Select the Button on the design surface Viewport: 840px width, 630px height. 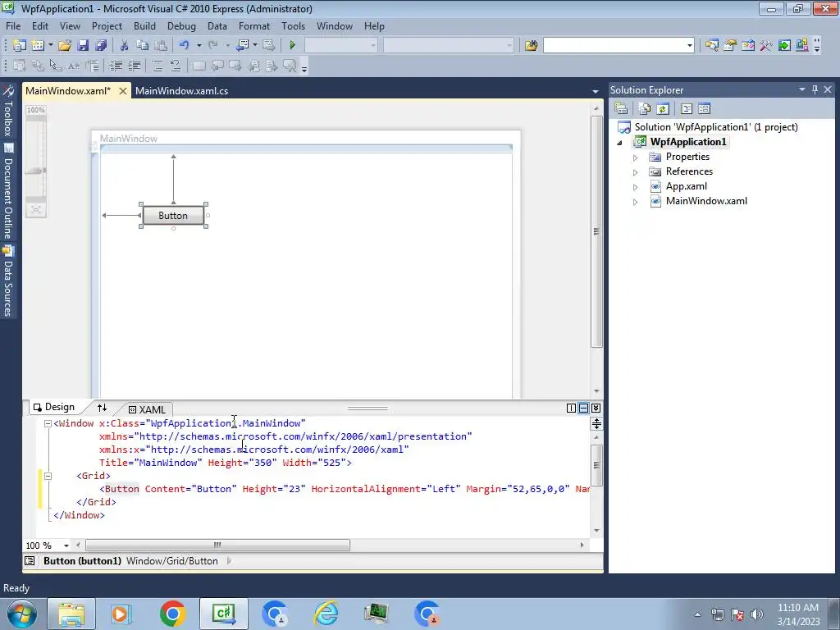click(173, 216)
